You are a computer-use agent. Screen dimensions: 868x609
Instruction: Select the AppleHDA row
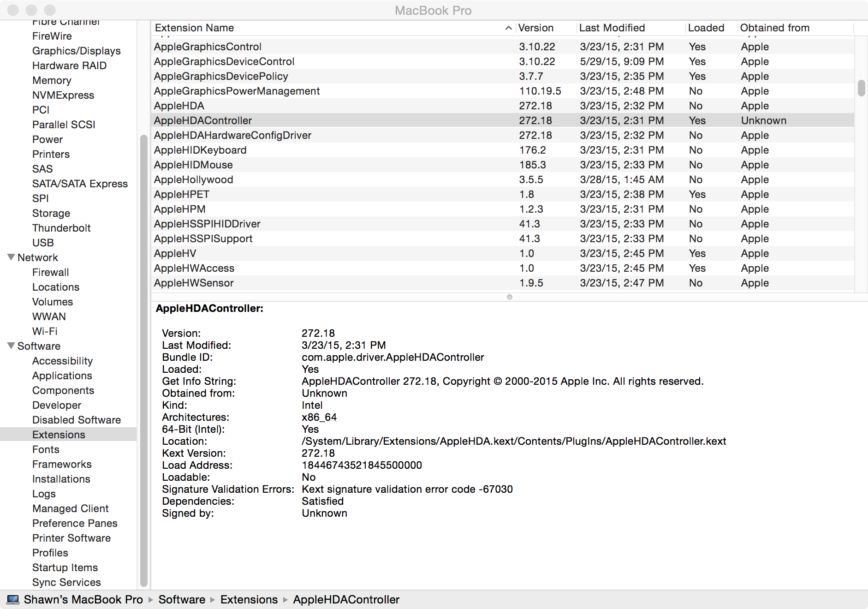[503, 106]
